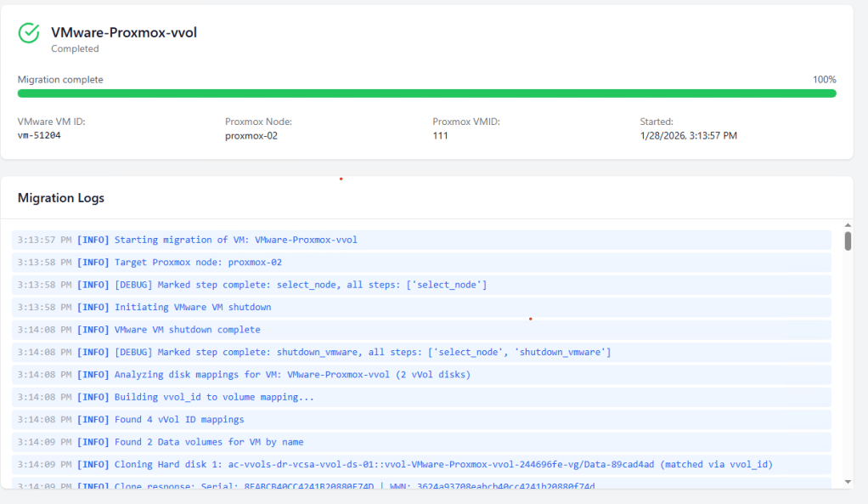Select the 'VMware VM shutdown complete' log line

click(187, 330)
